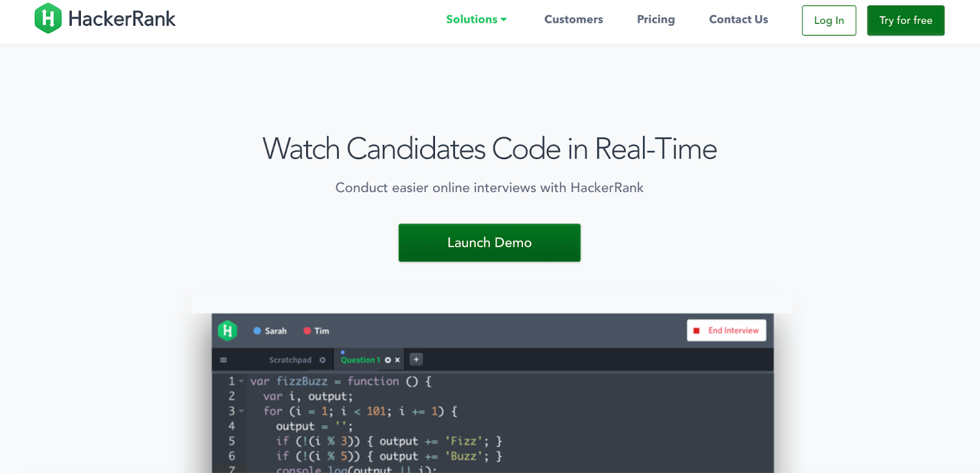Image resolution: width=980 pixels, height=473 pixels.
Task: Click subtitle 'Conduct easier online interviews with HackerRank'
Action: click(489, 188)
